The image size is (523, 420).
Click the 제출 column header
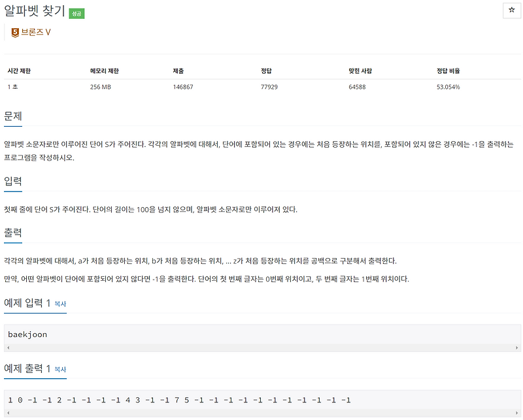(x=178, y=71)
